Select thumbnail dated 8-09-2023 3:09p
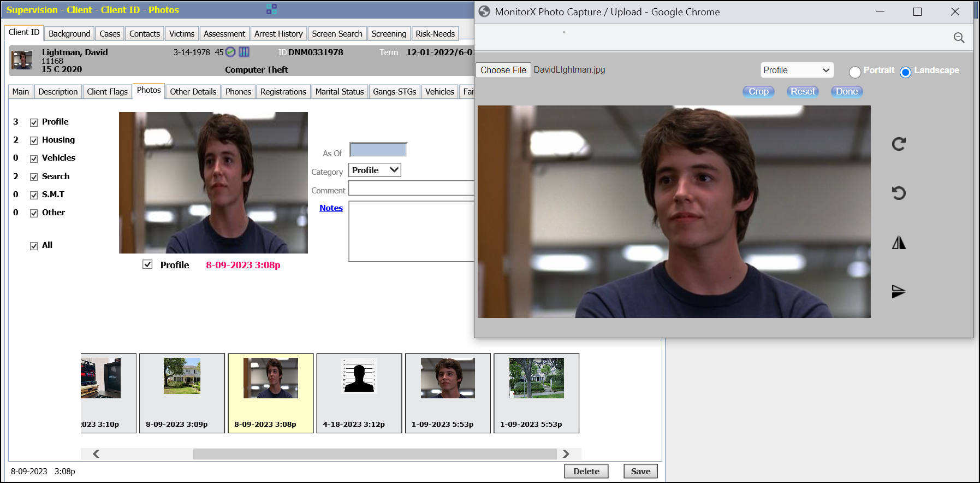980x483 pixels. 182,393
